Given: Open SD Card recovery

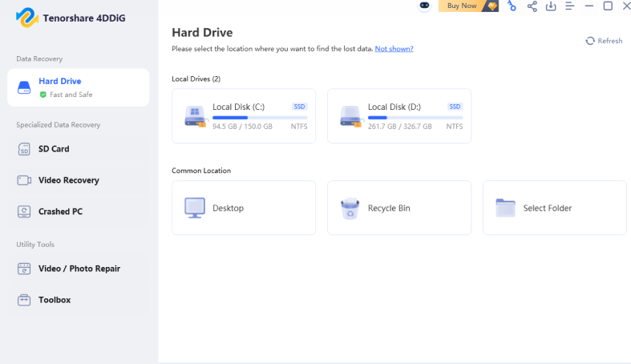Looking at the screenshot, I should pos(78,149).
